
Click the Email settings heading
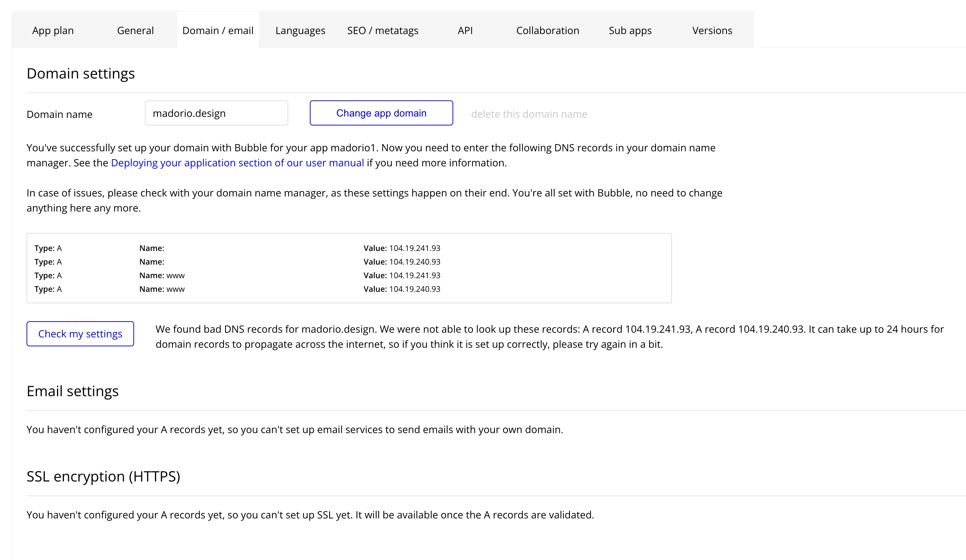tap(72, 391)
